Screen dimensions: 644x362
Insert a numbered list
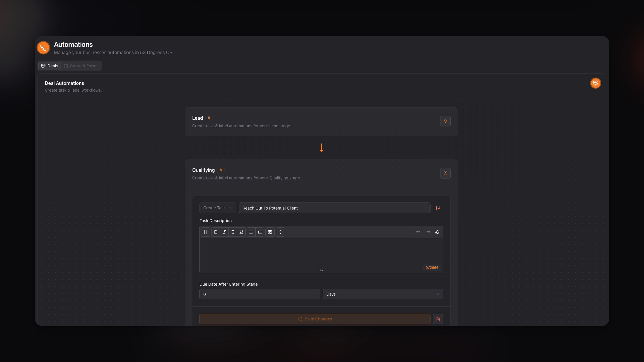260,232
